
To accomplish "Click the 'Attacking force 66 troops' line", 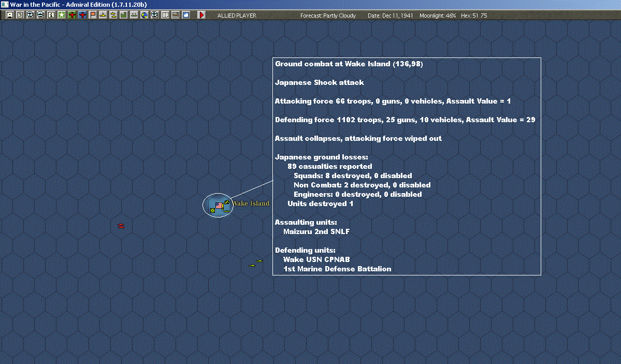I will [x=393, y=101].
